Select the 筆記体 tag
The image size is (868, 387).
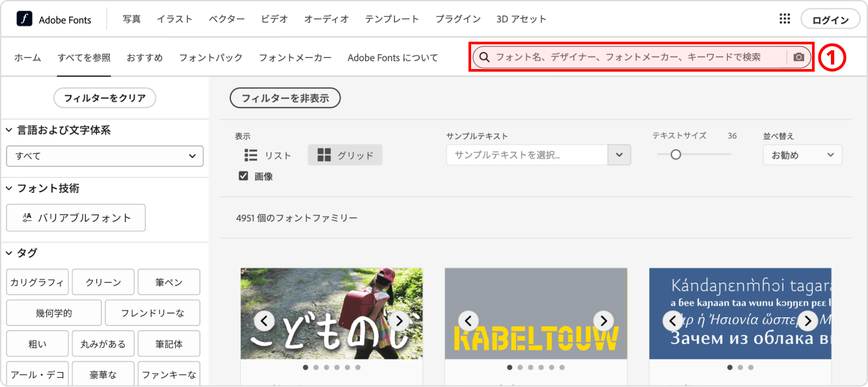click(x=169, y=343)
